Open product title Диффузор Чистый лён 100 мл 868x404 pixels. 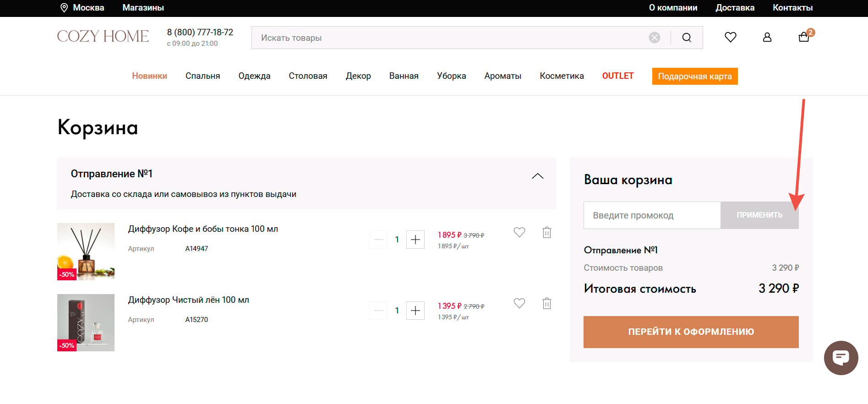pyautogui.click(x=189, y=300)
